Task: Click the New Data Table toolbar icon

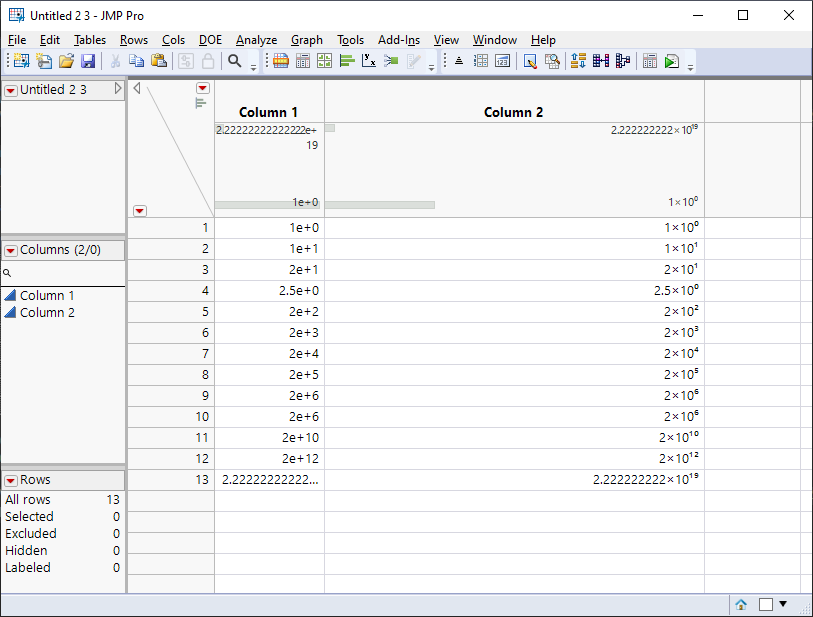Action: click(x=21, y=61)
